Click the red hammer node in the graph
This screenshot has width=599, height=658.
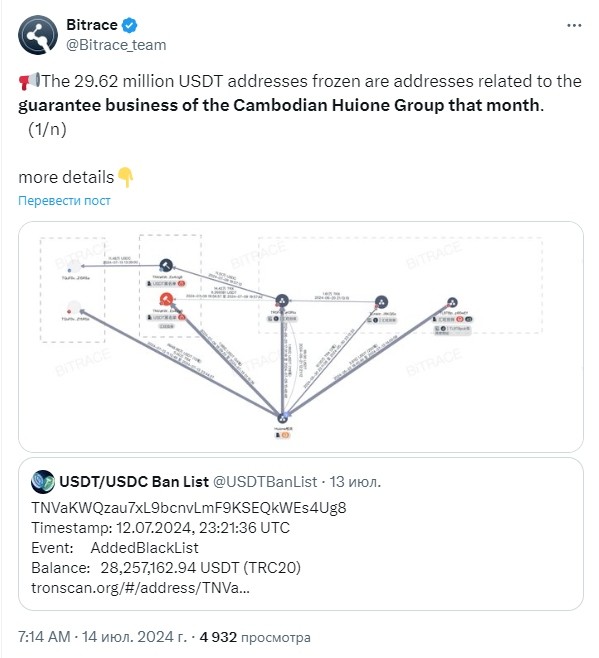(x=167, y=299)
